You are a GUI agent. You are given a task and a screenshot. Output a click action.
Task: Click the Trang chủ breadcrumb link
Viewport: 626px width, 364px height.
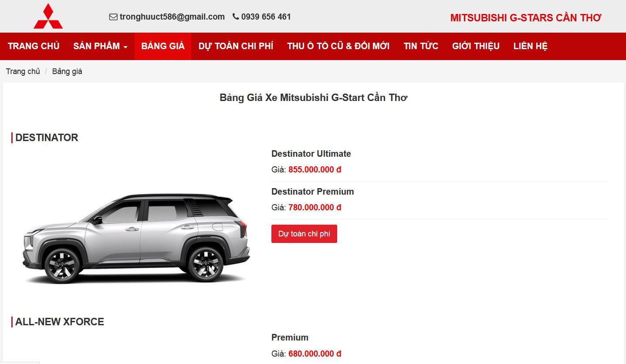23,71
